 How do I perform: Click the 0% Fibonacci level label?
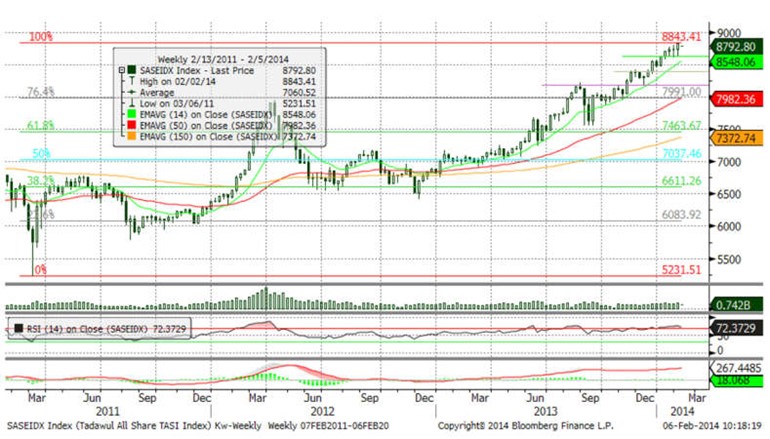[41, 270]
